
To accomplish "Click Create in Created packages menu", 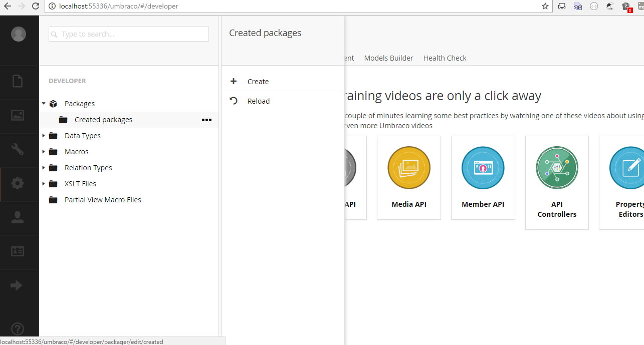I will click(258, 82).
